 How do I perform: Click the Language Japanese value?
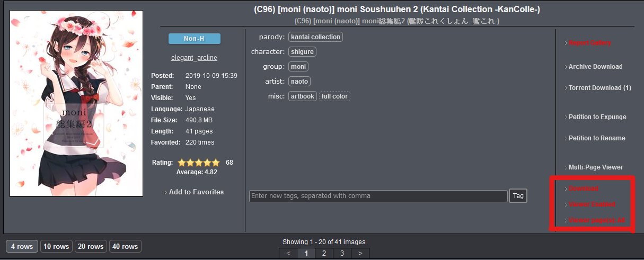point(200,109)
